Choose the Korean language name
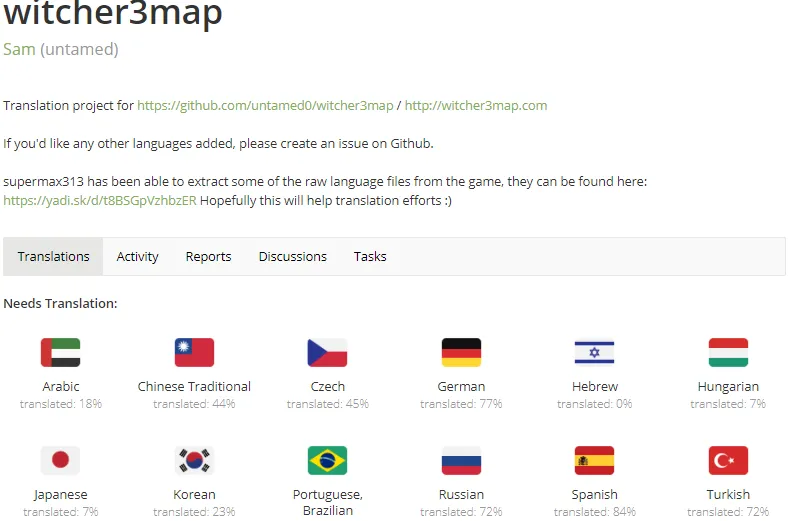This screenshot has width=792, height=521. point(194,495)
